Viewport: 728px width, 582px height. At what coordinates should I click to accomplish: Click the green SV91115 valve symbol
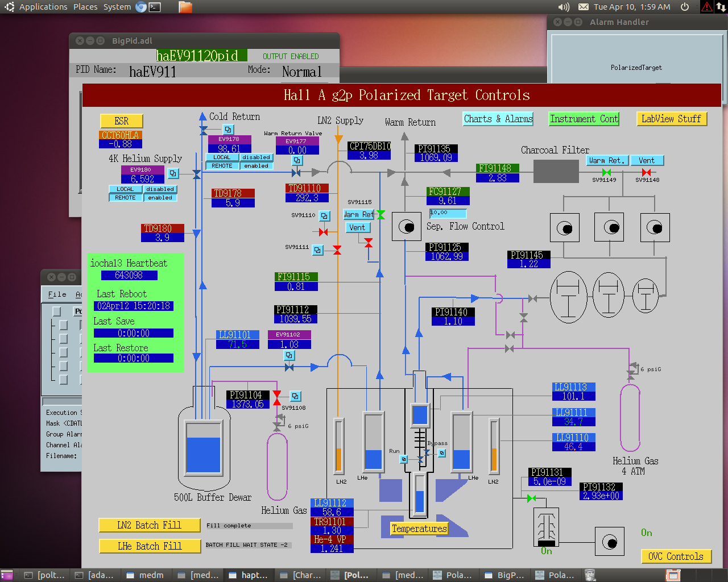[x=380, y=215]
